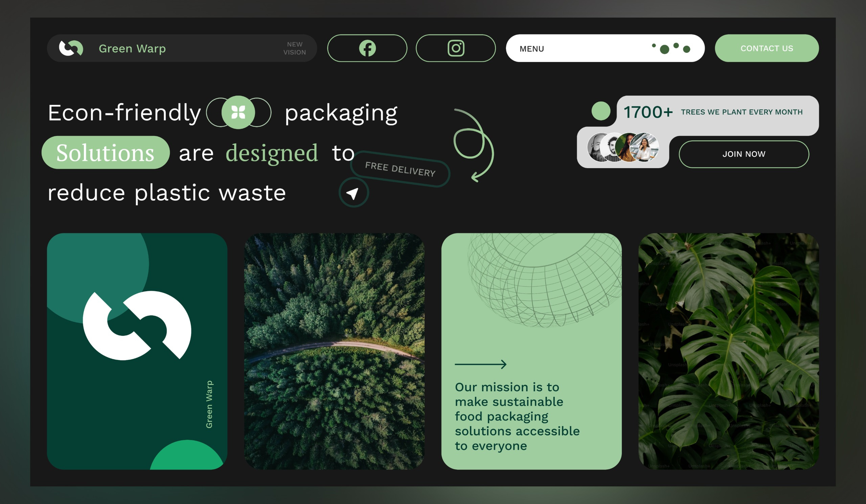
Task: Open the MENU navigation
Action: [532, 48]
